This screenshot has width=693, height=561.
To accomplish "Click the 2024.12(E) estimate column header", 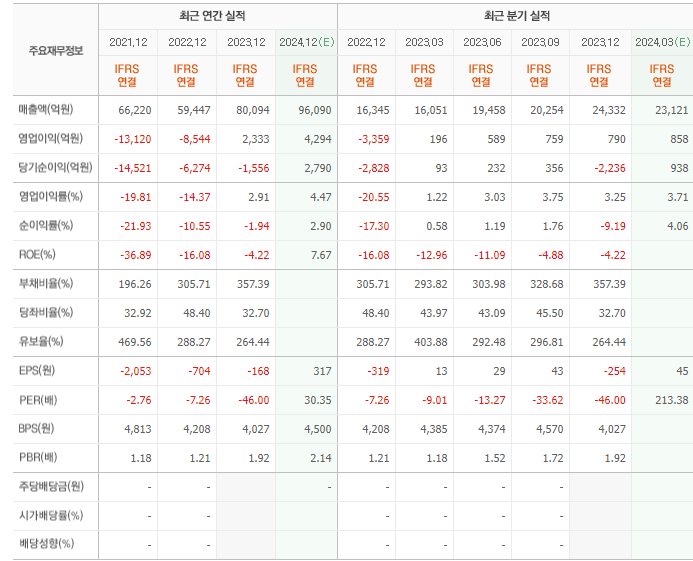I will point(307,42).
